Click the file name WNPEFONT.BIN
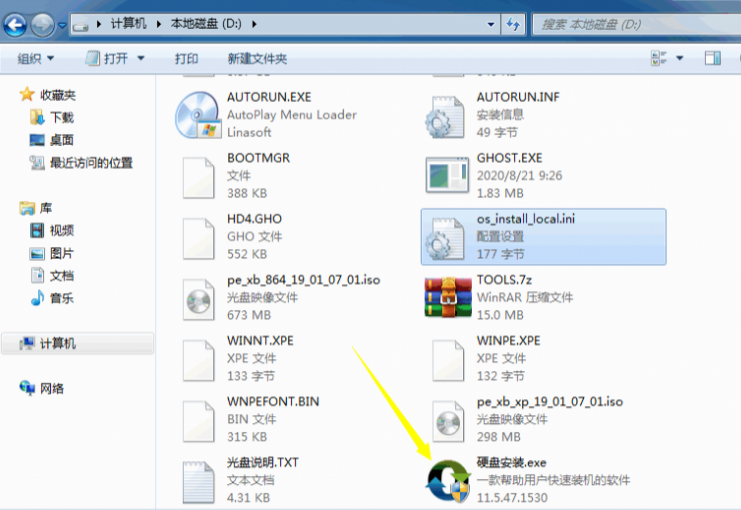Image resolution: width=741 pixels, height=510 pixels. pyautogui.click(x=273, y=402)
